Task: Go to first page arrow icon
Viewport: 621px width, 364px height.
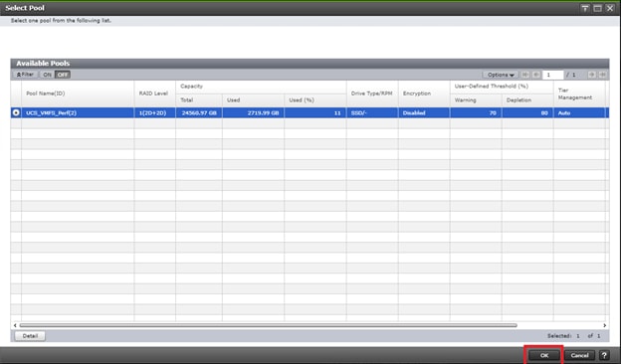Action: [525, 75]
